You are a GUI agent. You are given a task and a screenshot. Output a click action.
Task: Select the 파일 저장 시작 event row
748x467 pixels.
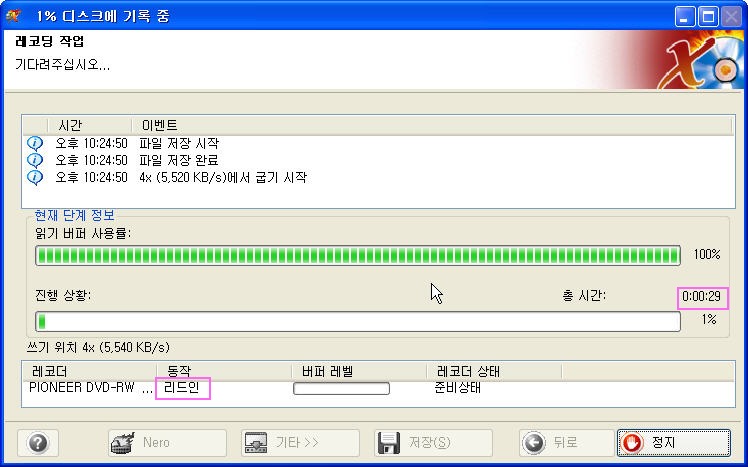pyautogui.click(x=378, y=143)
